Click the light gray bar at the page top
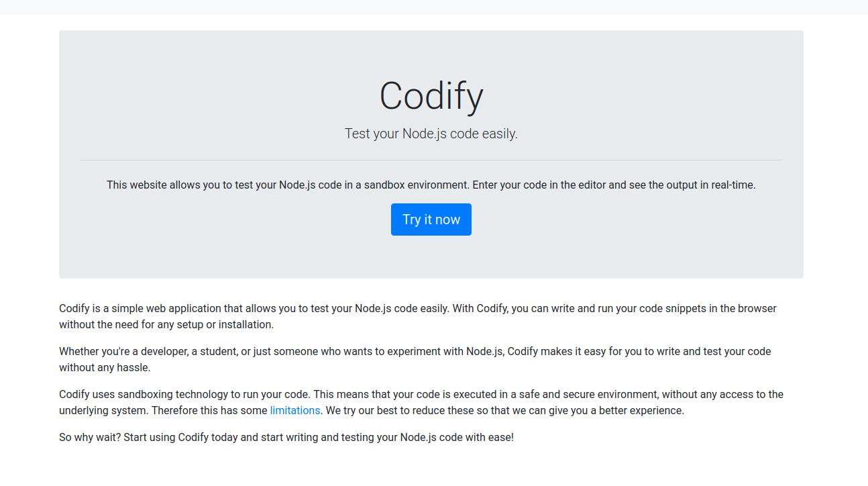The height and width of the screenshot is (486, 868). pos(434,7)
